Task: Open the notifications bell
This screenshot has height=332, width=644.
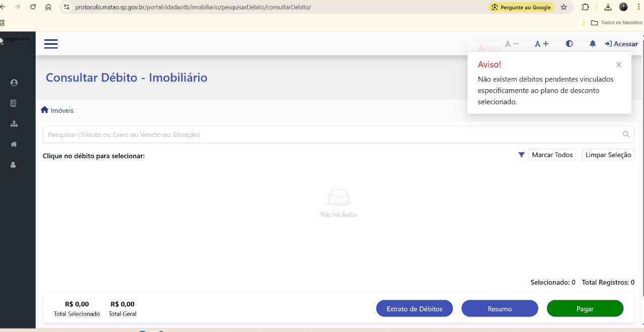Action: tap(593, 44)
